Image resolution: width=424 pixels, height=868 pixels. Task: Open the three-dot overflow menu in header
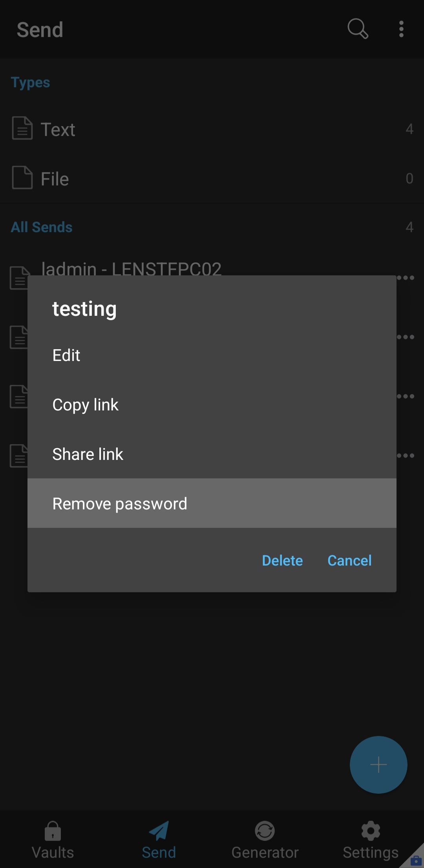click(x=401, y=29)
